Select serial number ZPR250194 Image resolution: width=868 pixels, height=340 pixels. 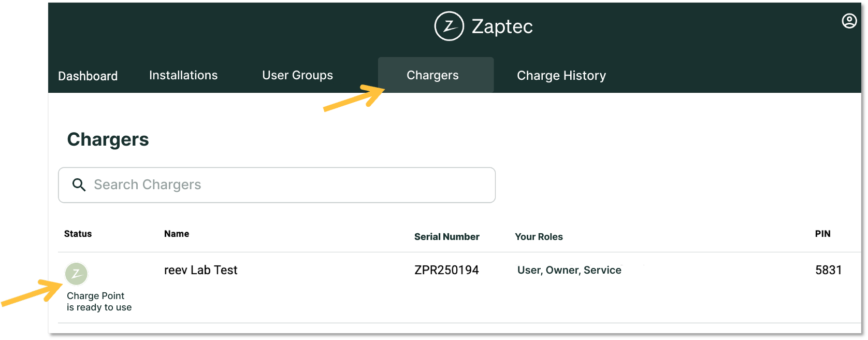click(x=446, y=270)
